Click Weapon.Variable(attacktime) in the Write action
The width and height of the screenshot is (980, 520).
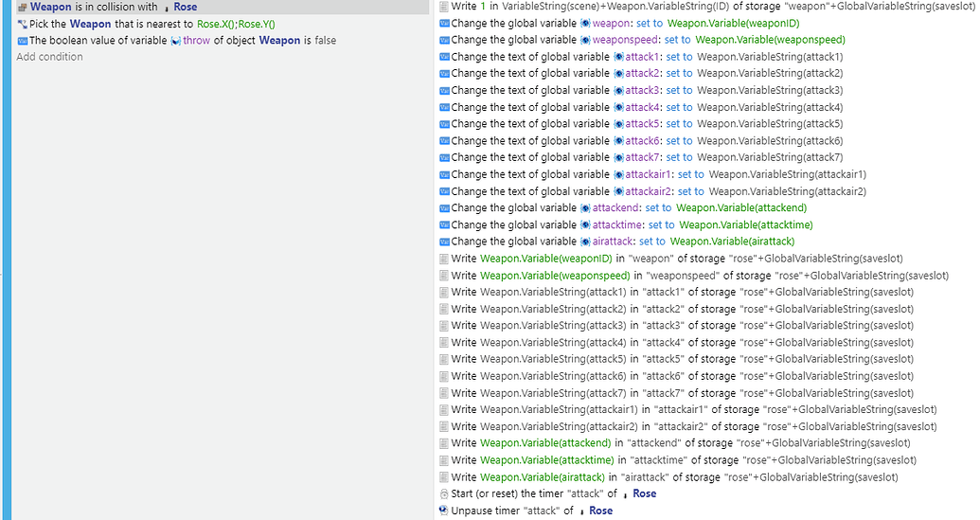click(x=547, y=460)
